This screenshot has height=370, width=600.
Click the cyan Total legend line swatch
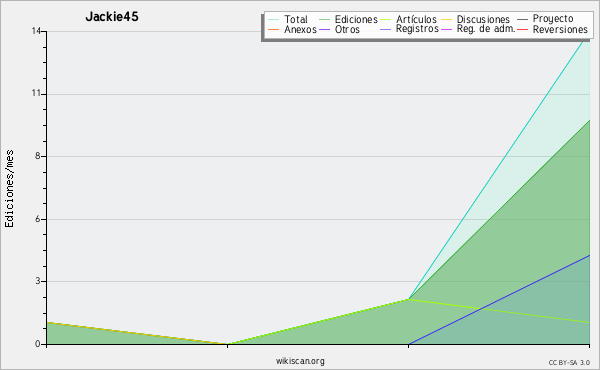click(274, 20)
